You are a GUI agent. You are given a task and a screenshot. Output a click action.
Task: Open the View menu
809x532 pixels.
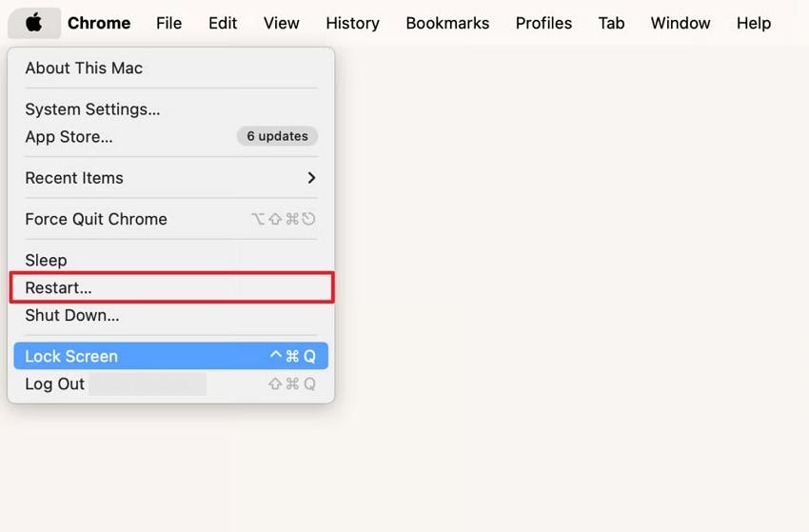(281, 23)
